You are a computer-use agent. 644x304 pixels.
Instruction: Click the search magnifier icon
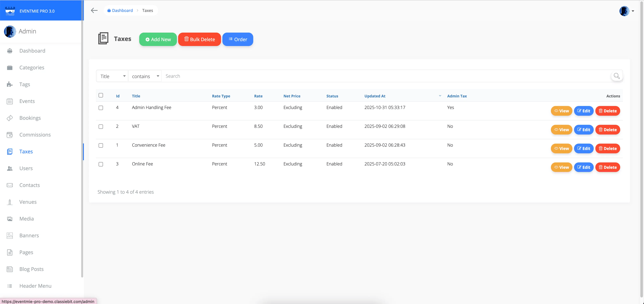point(616,76)
